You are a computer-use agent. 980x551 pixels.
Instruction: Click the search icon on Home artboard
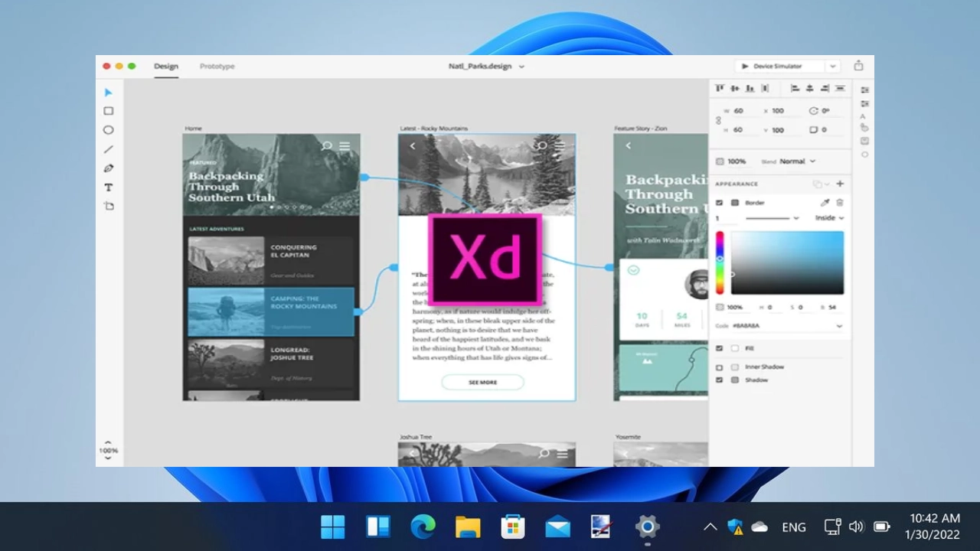click(x=327, y=145)
